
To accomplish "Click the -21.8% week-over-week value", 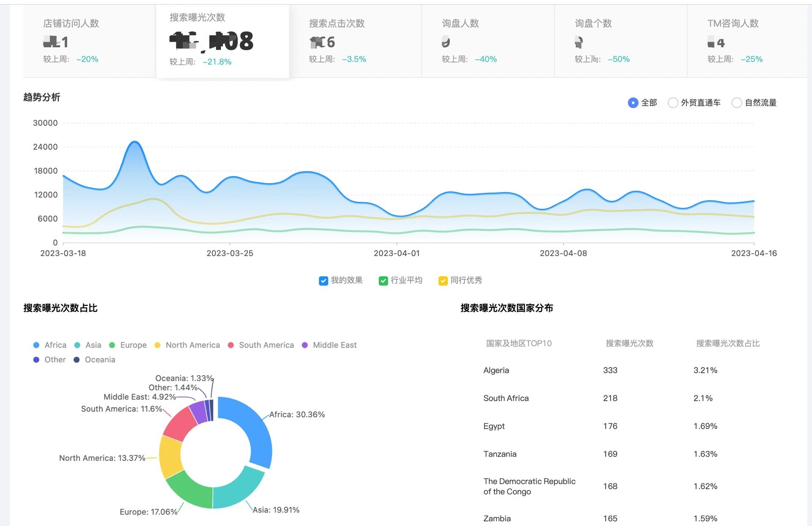I will (217, 62).
